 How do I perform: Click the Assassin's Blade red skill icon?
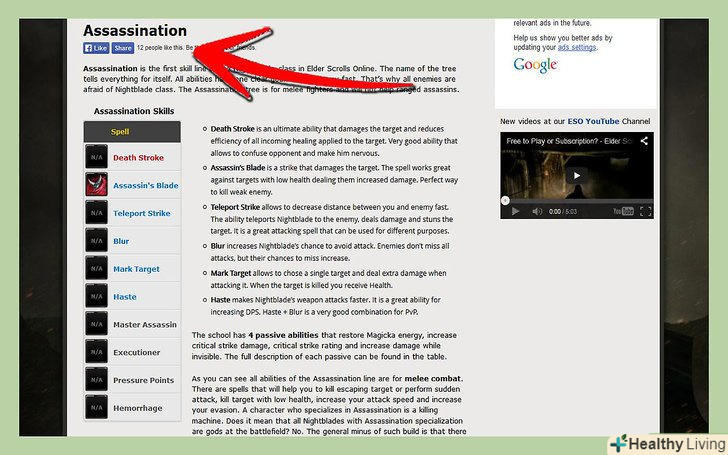[x=97, y=185]
